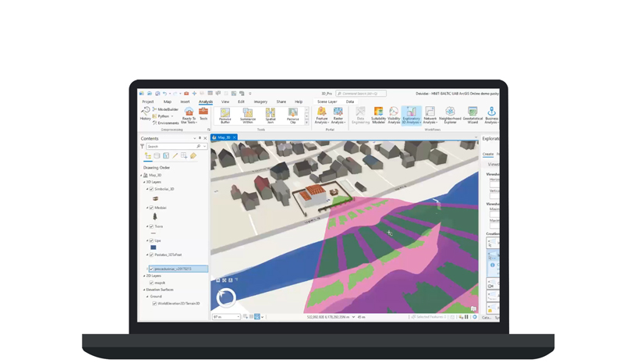
Task: Pause drawing using status bar pause button
Action: [x=466, y=317]
